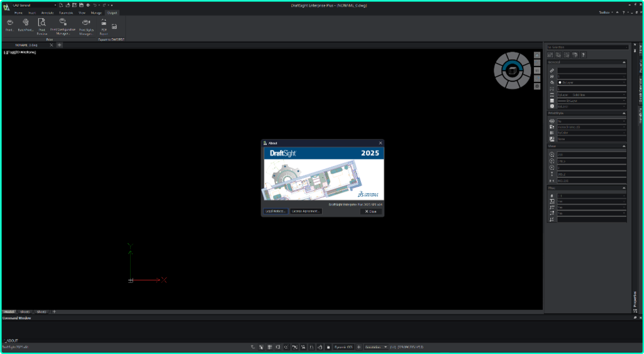Toggle the ETrack status bar button

pos(303,347)
